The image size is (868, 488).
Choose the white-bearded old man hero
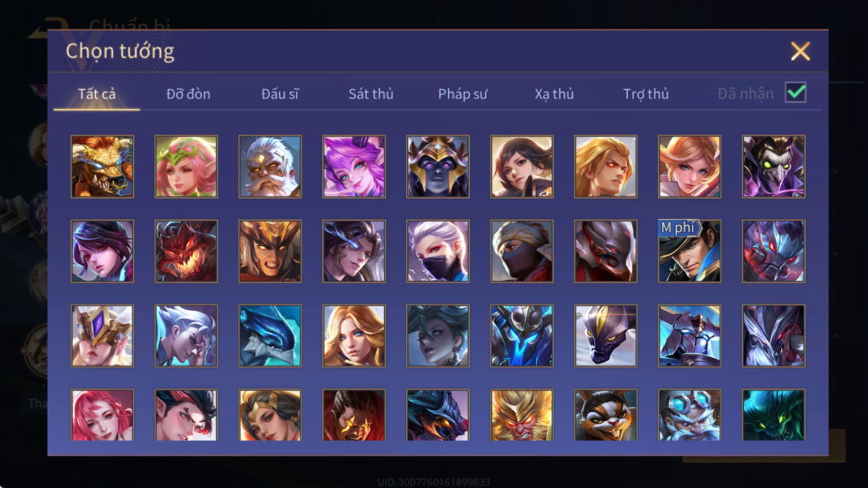pyautogui.click(x=270, y=166)
